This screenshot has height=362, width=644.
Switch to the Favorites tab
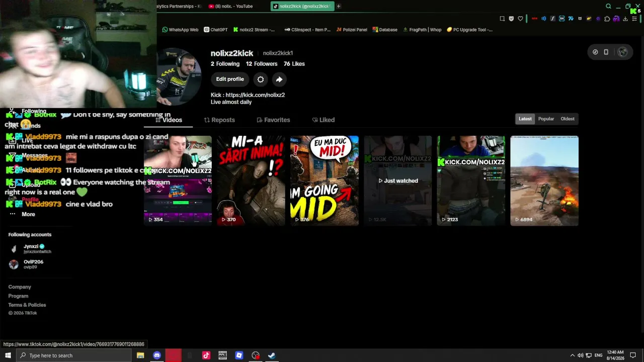273,120
